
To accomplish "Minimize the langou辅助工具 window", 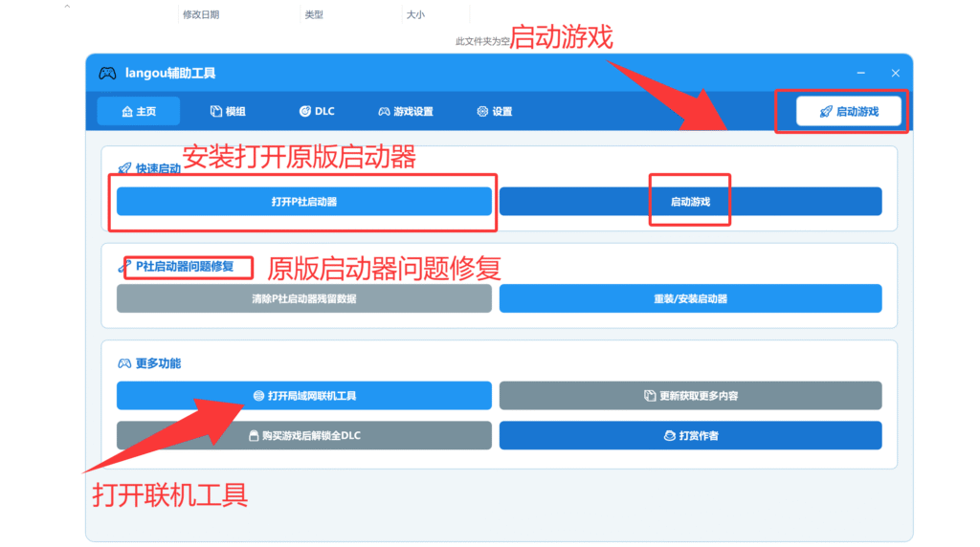I will (x=861, y=74).
